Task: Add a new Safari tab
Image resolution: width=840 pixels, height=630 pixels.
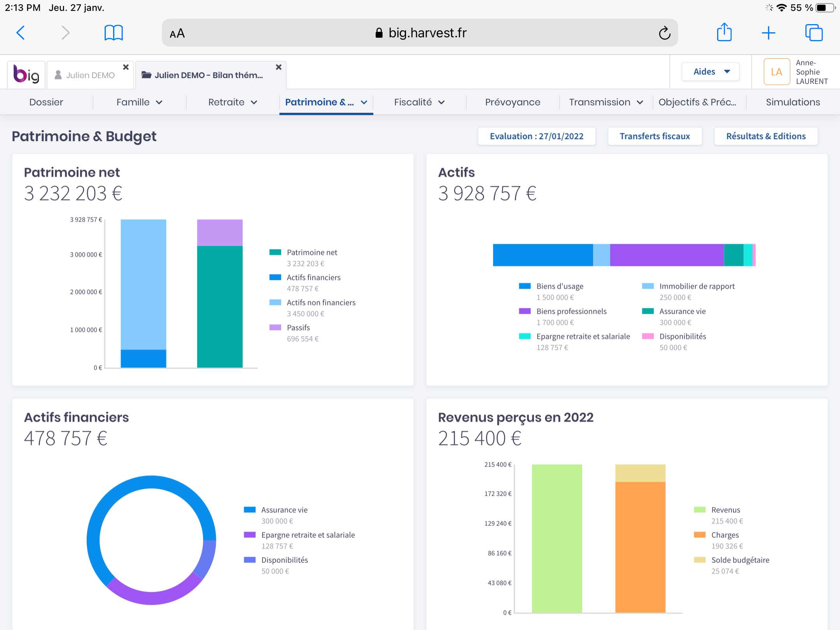Action: 768,33
